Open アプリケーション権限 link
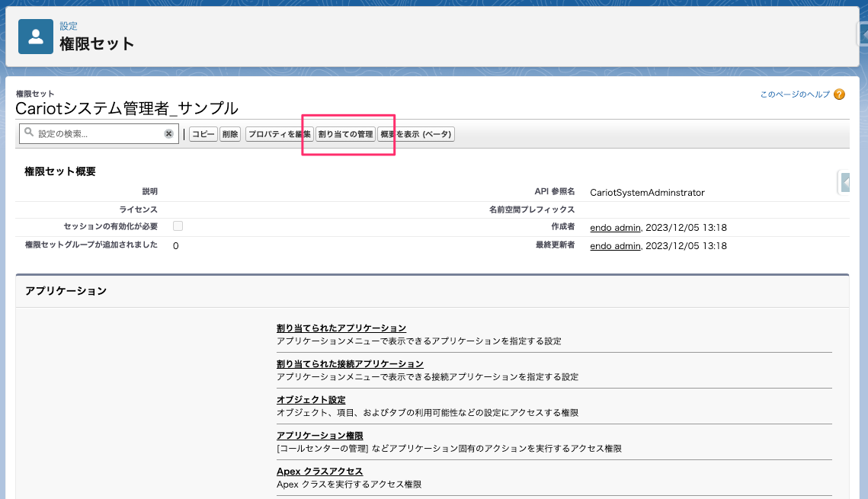 click(320, 436)
